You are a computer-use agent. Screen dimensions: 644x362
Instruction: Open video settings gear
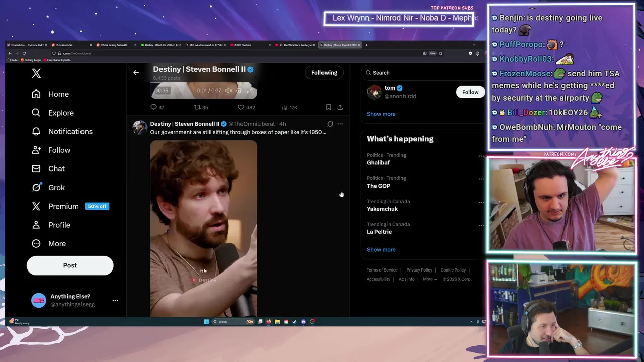(x=239, y=90)
